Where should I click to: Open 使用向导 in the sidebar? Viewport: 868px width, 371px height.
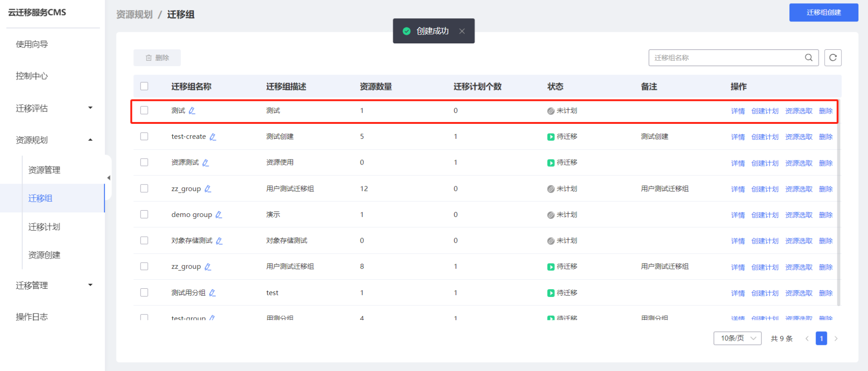(32, 44)
